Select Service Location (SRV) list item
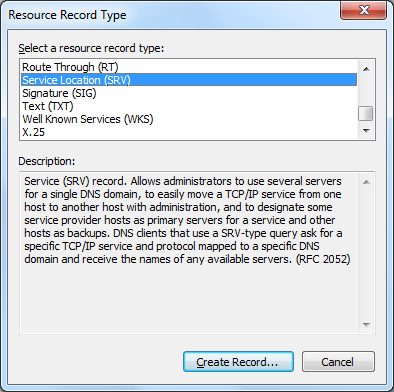This screenshot has height=392, width=394. [x=189, y=80]
